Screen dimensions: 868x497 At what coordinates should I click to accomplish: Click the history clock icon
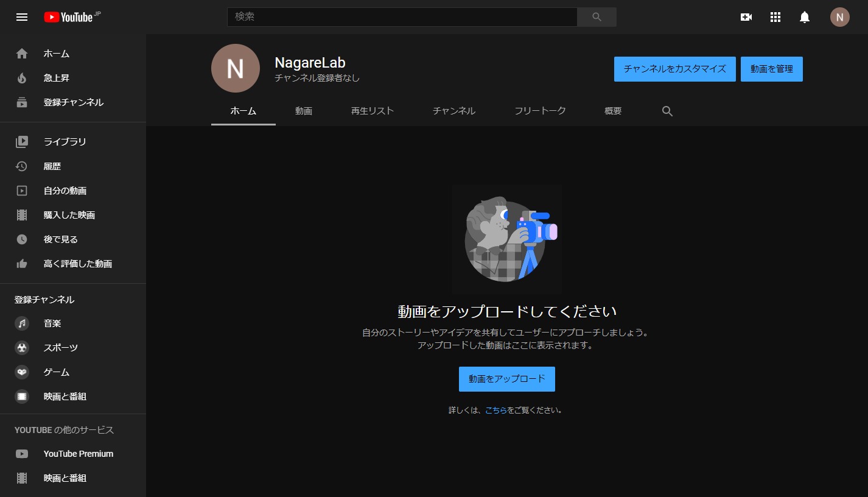coord(22,166)
